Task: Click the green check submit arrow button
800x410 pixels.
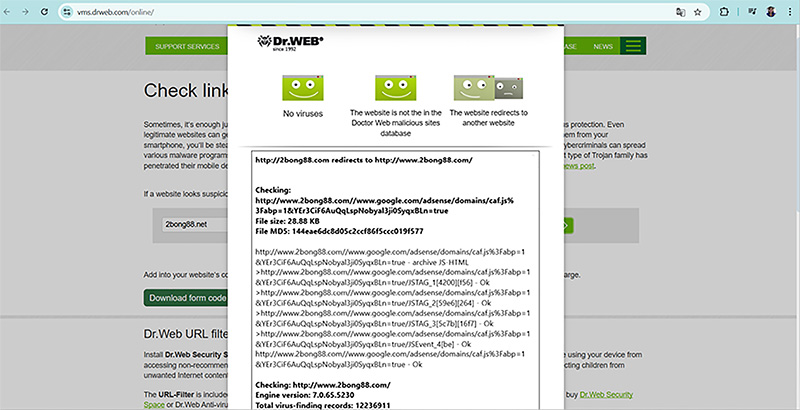Action: click(x=568, y=225)
